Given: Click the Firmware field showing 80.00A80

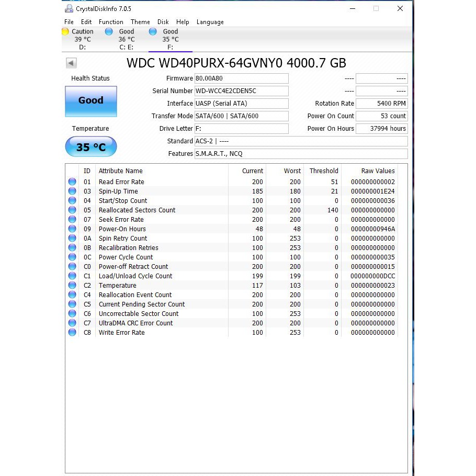Looking at the screenshot, I should (241, 78).
